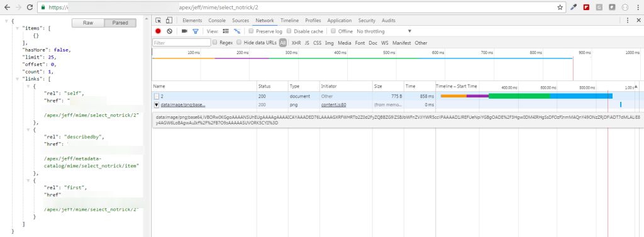Click the image icon of the data:image request
Image resolution: width=644 pixels, height=237 pixels.
click(x=157, y=105)
